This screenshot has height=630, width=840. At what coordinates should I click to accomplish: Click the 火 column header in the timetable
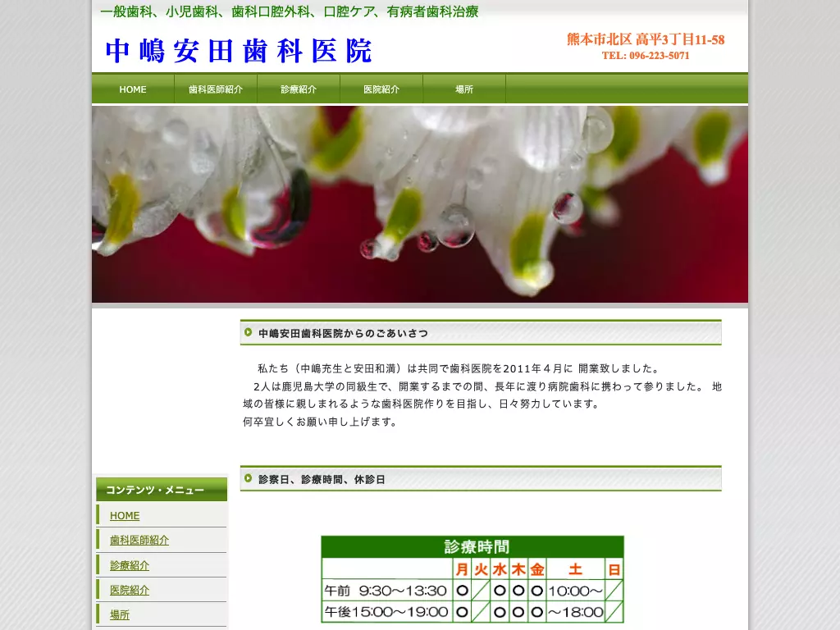tap(481, 569)
